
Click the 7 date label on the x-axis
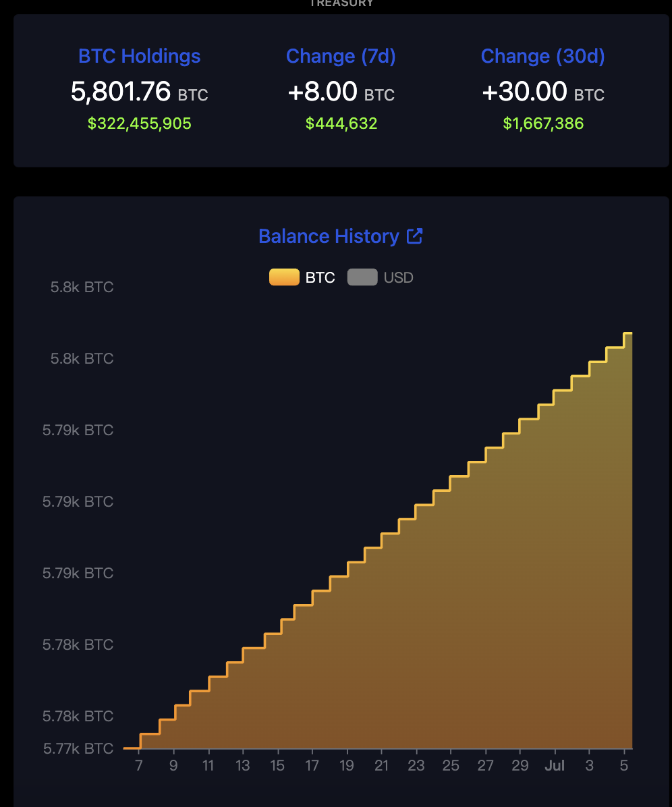click(140, 766)
